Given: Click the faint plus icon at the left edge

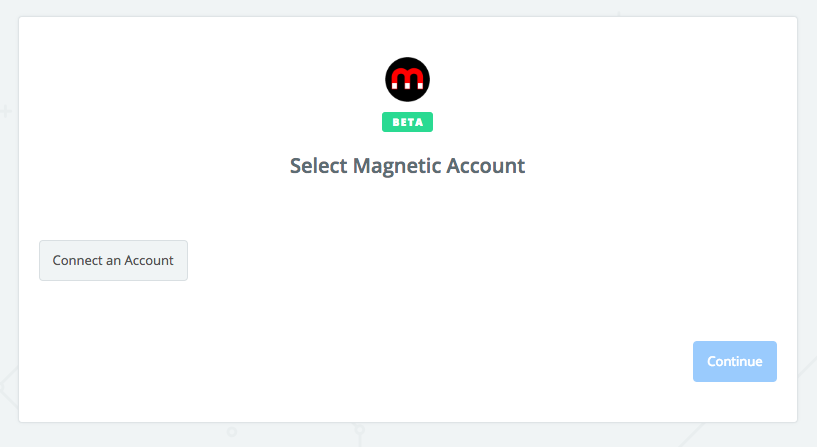Looking at the screenshot, I should pos(6,111).
